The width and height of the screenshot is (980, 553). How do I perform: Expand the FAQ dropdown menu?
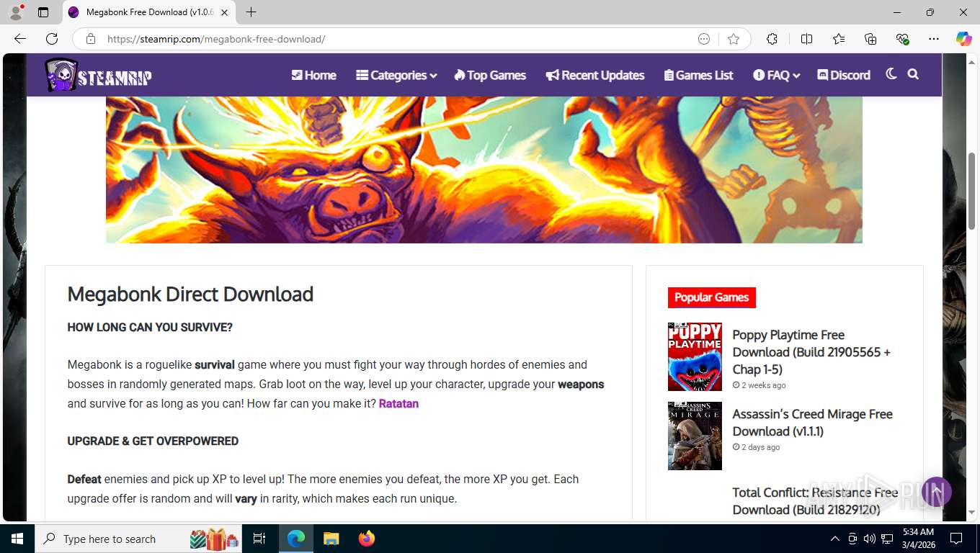point(777,75)
